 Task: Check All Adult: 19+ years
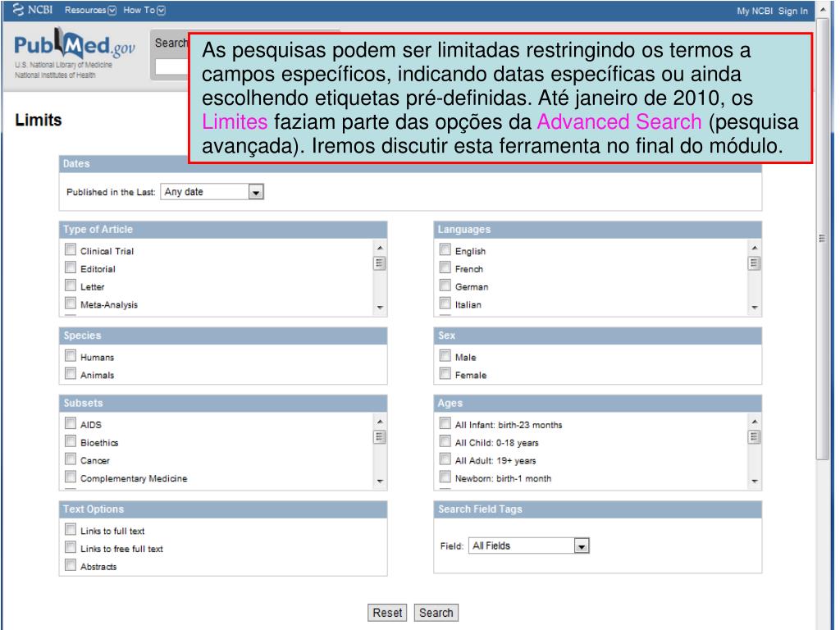coord(445,459)
